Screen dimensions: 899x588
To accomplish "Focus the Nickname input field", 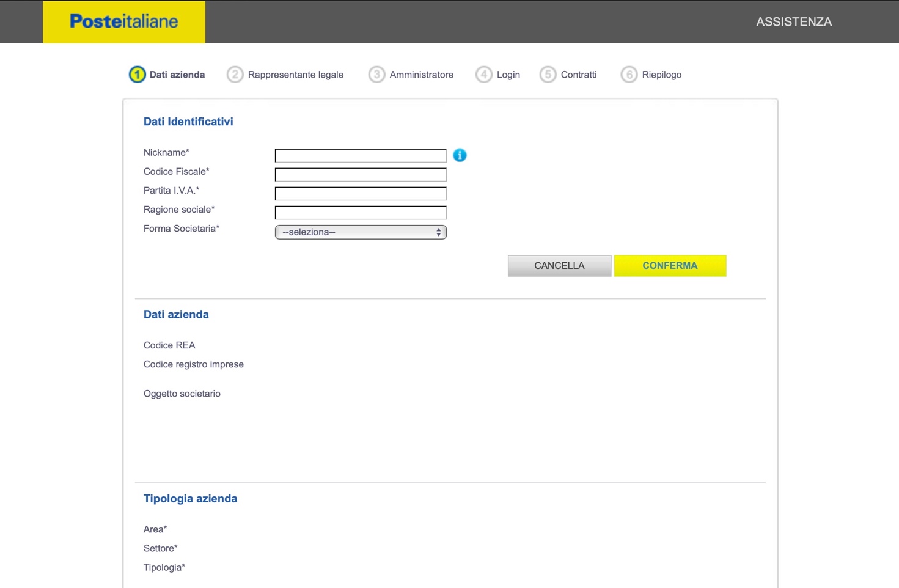I will tap(361, 155).
